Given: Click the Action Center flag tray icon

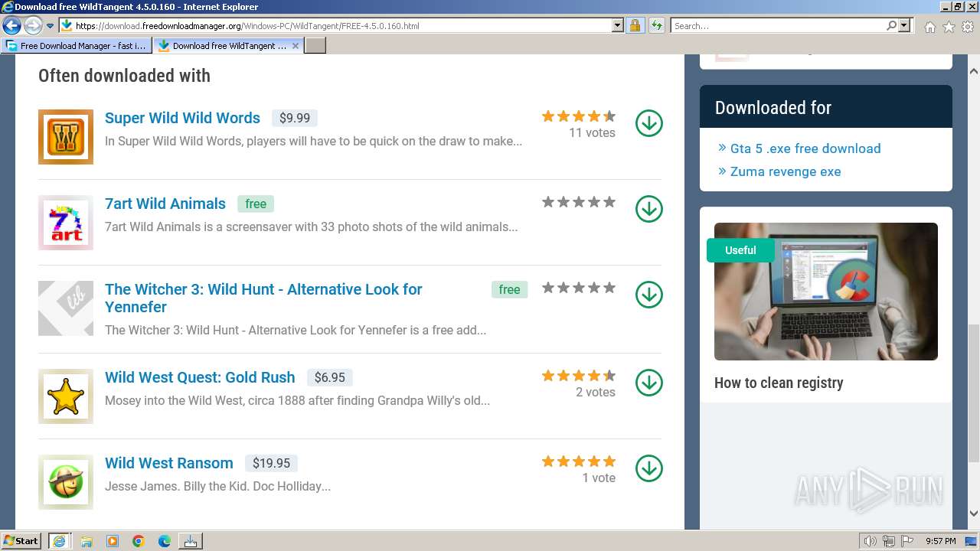Looking at the screenshot, I should click(907, 541).
